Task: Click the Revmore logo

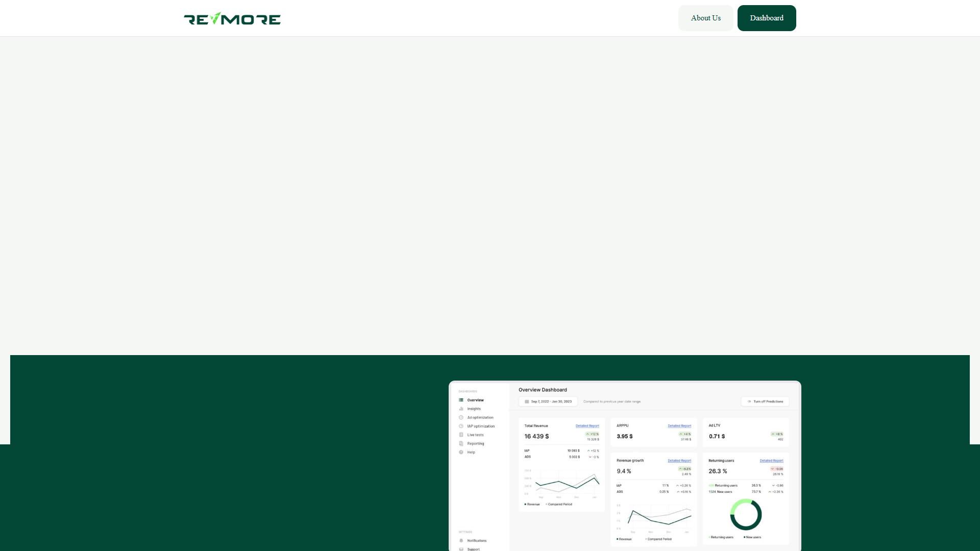Action: (x=232, y=18)
